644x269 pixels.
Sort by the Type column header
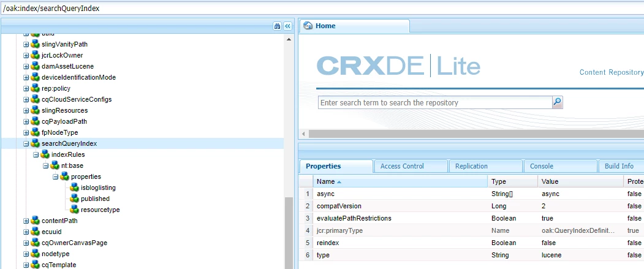coord(513,181)
